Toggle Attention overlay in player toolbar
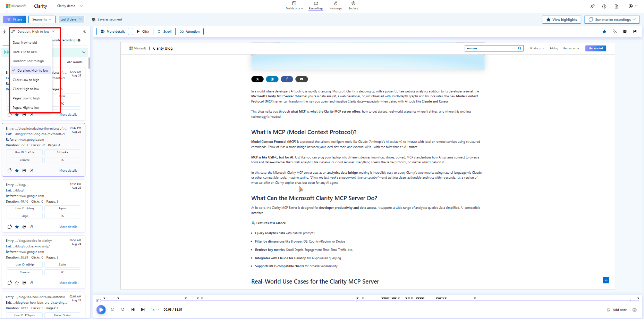644x319 pixels. pyautogui.click(x=189, y=32)
